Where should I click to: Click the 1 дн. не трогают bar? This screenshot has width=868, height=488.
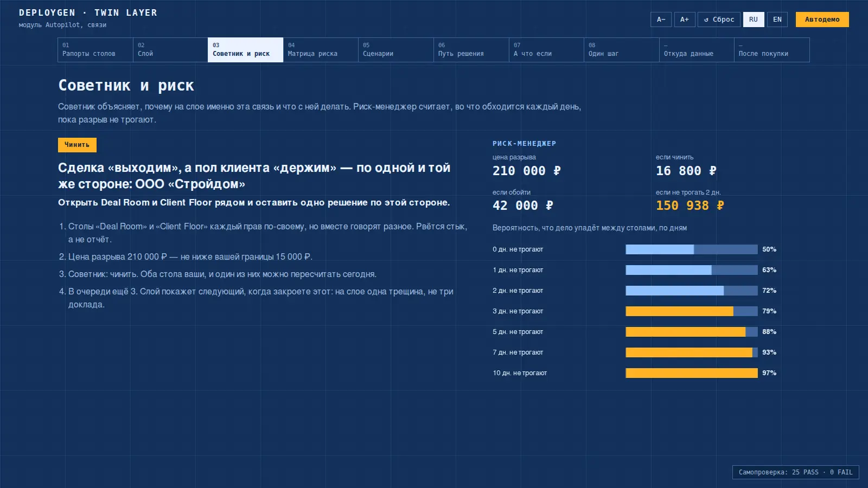pos(692,270)
